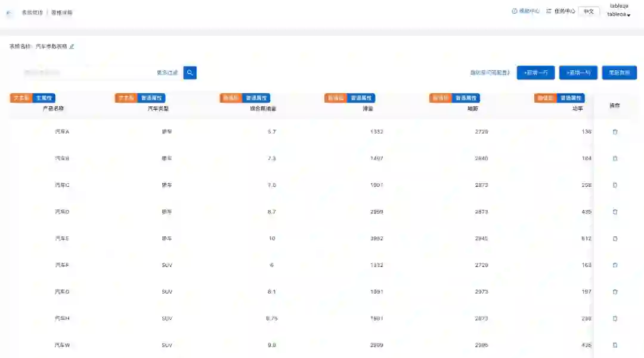Open the Q&A configuration link beside 新增一行
The width and height of the screenshot is (644, 358).
coord(490,73)
